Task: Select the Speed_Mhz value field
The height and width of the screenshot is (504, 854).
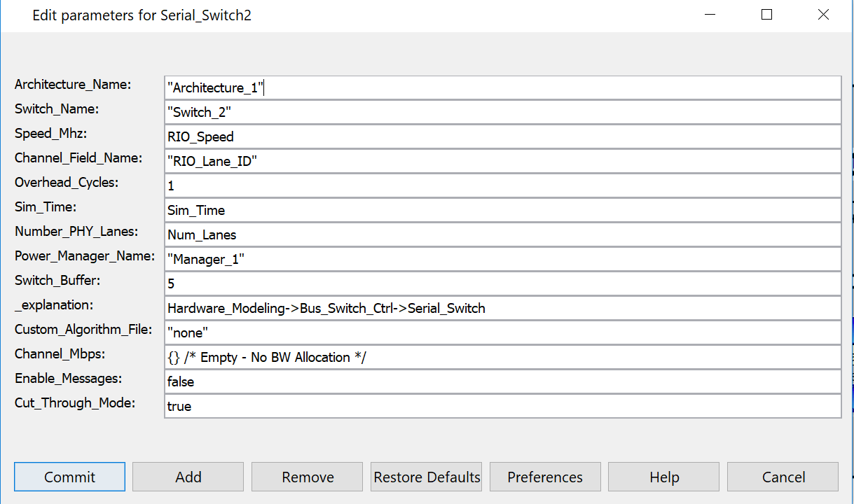Action: pyautogui.click(x=502, y=136)
